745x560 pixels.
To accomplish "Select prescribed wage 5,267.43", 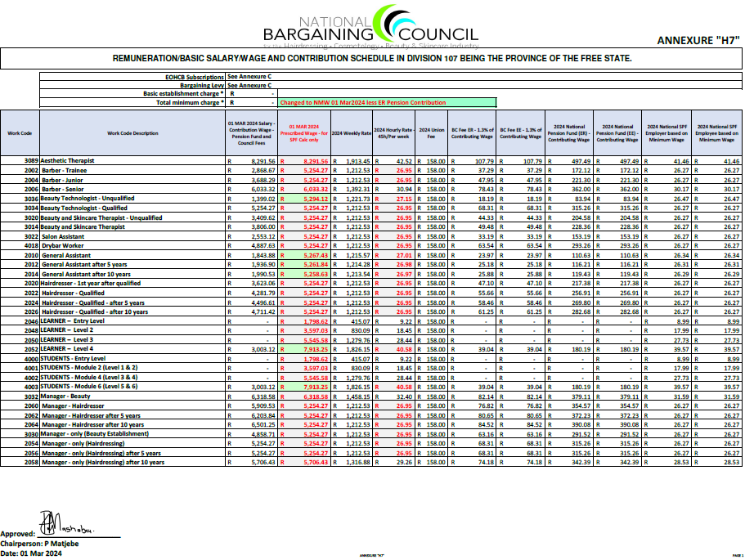I will [x=316, y=255].
